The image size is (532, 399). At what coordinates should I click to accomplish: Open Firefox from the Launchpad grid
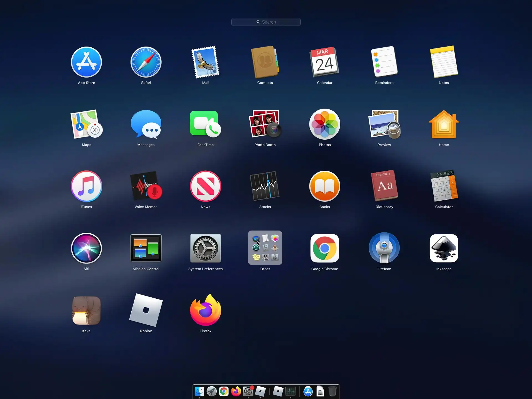[205, 310]
